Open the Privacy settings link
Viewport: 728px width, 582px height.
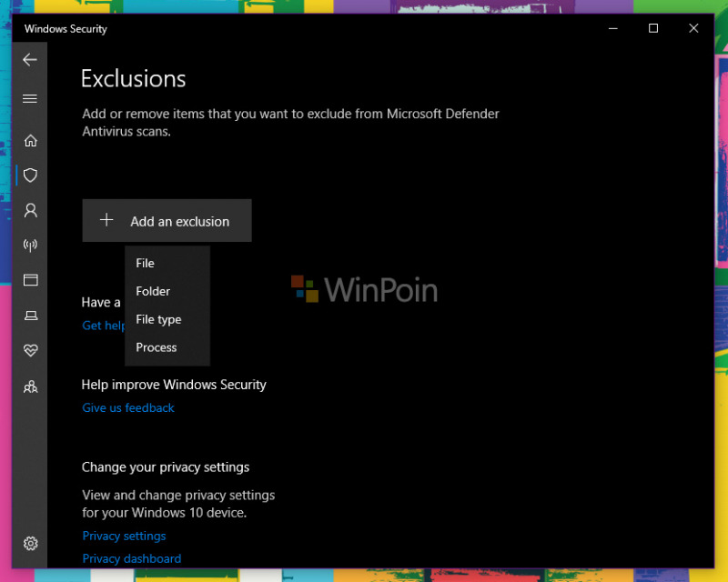click(x=124, y=536)
